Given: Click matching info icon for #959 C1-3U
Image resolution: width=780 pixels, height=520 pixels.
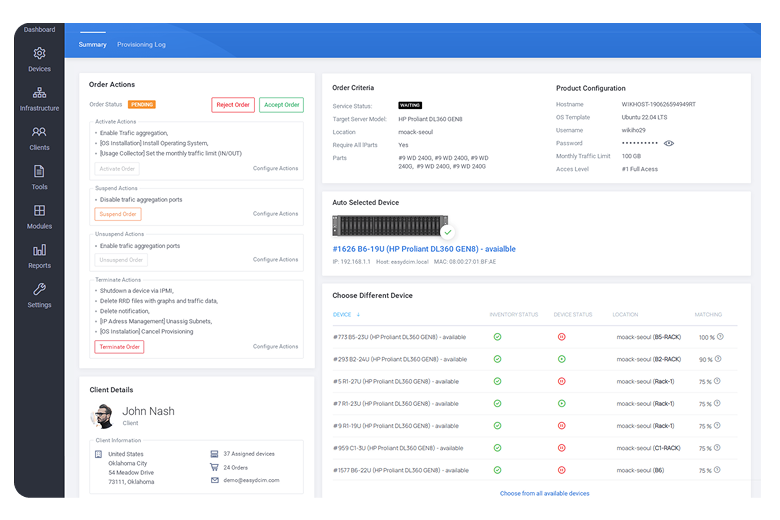Looking at the screenshot, I should (717, 447).
